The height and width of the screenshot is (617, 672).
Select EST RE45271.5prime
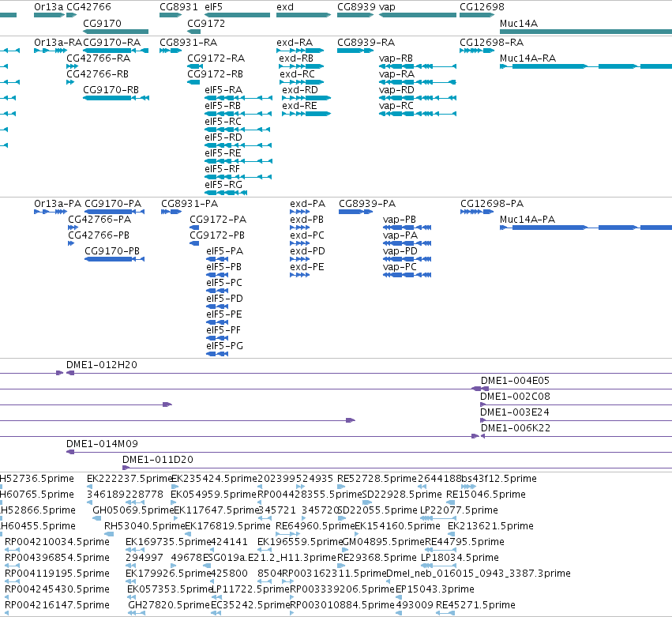point(445,613)
